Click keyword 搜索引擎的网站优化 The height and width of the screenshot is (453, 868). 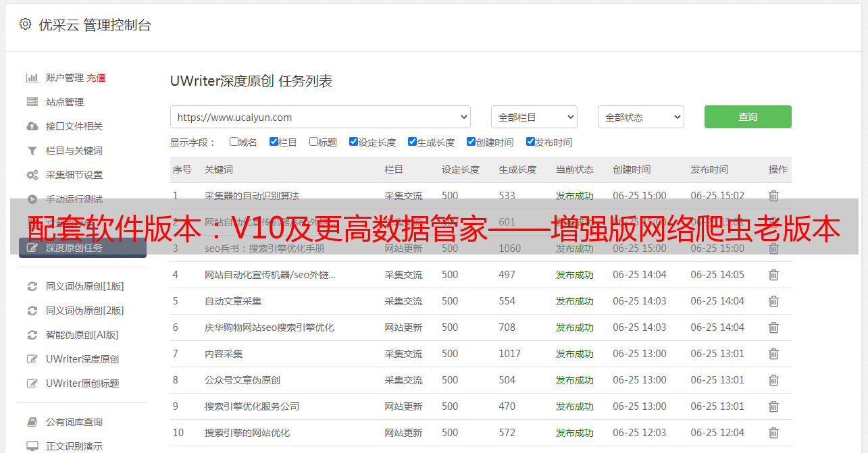(x=247, y=433)
